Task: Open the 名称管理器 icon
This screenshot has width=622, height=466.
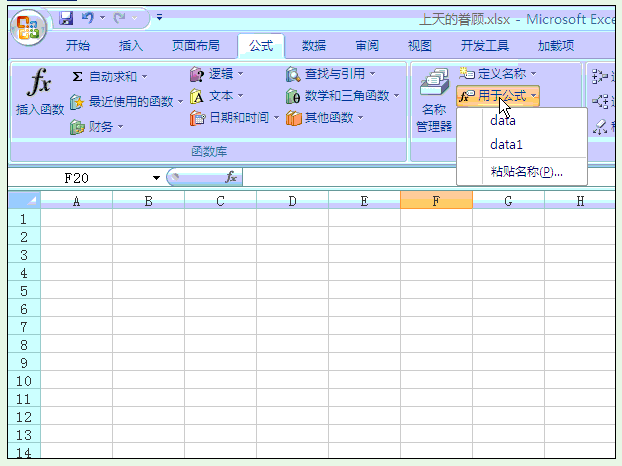Action: coord(434,82)
